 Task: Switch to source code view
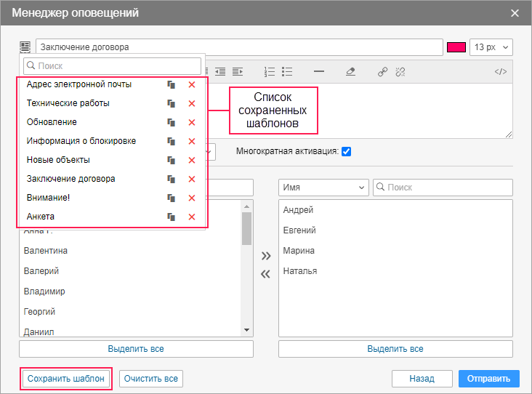tap(501, 72)
